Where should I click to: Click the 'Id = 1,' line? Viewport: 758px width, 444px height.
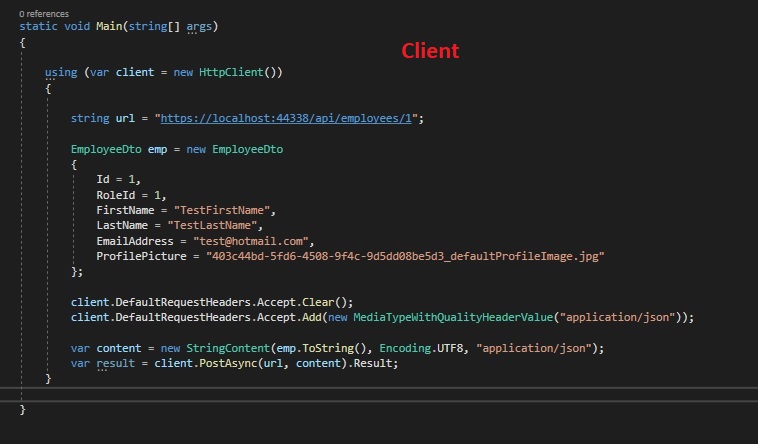(x=118, y=179)
